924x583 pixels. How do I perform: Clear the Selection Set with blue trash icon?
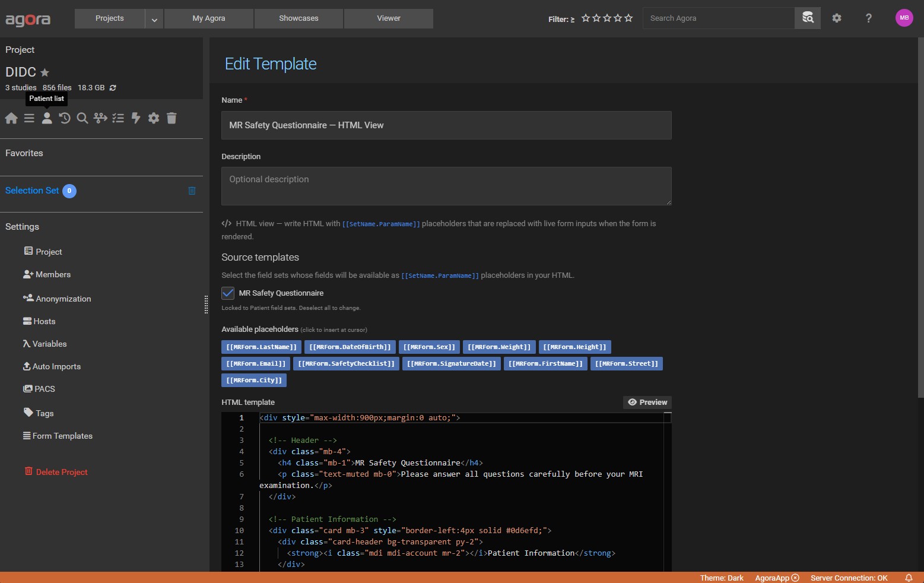pos(192,191)
